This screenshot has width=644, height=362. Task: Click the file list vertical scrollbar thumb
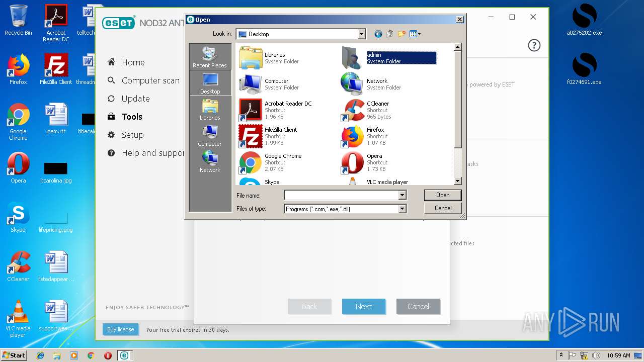(457, 100)
